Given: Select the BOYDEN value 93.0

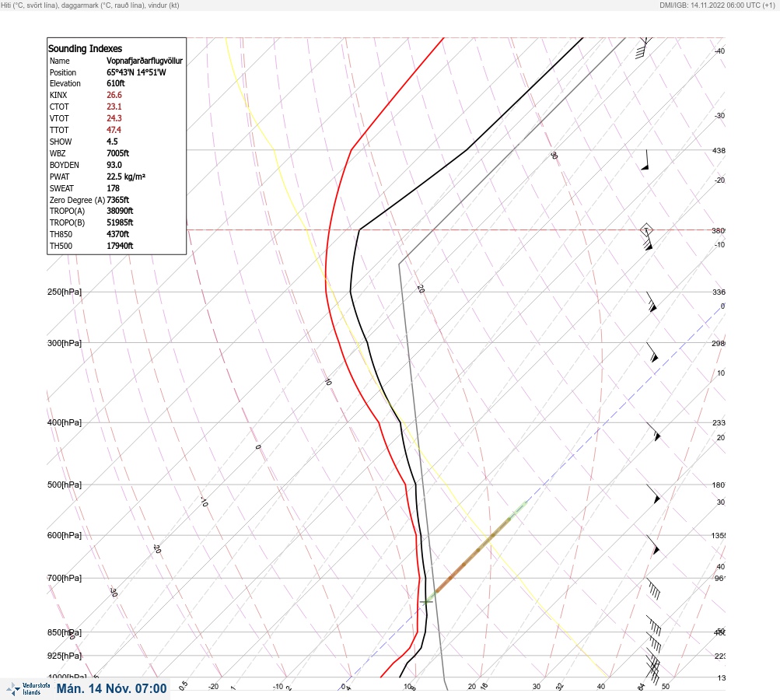Looking at the screenshot, I should point(114,165).
